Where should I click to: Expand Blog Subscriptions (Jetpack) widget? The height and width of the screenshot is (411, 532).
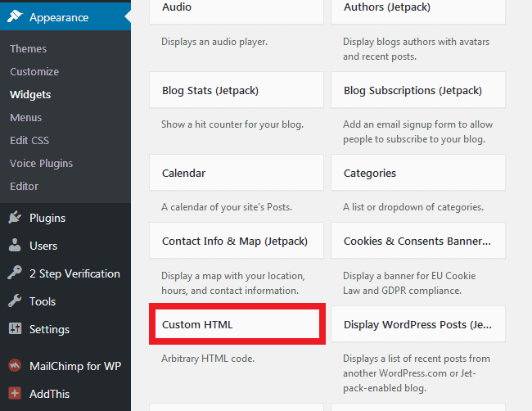point(418,90)
